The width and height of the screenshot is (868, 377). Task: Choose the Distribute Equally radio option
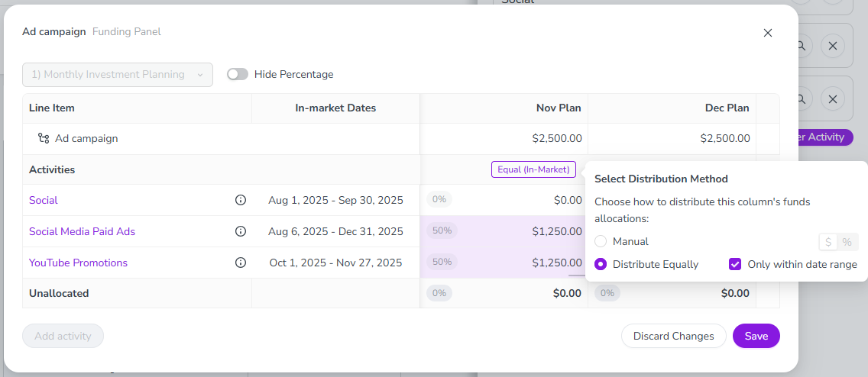[601, 264]
